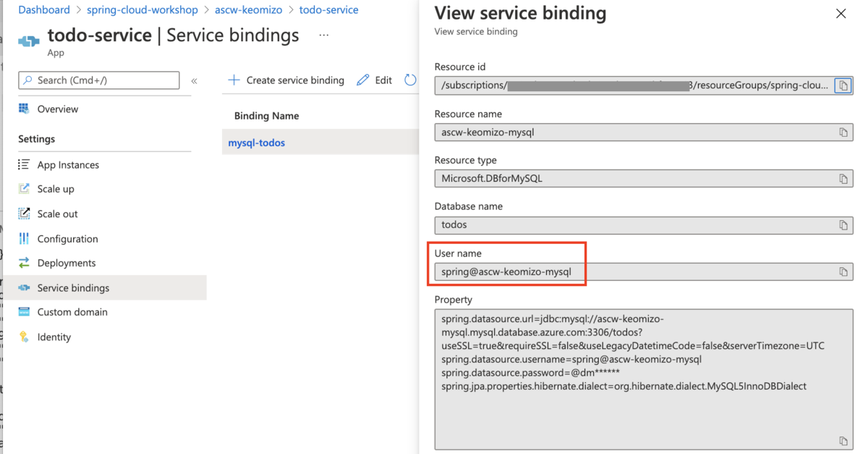Click spring-cloud-workshop breadcrumb link

[x=142, y=10]
